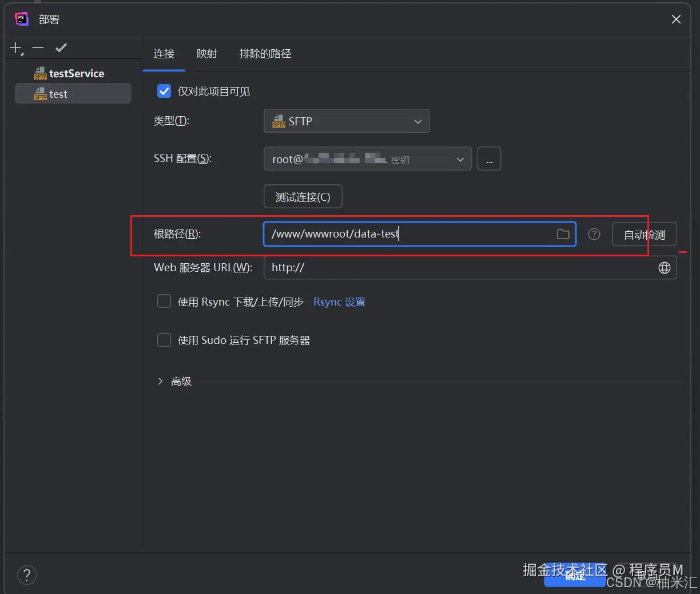700x594 pixels.
Task: Click the help icon at the bottom left
Action: 26,575
